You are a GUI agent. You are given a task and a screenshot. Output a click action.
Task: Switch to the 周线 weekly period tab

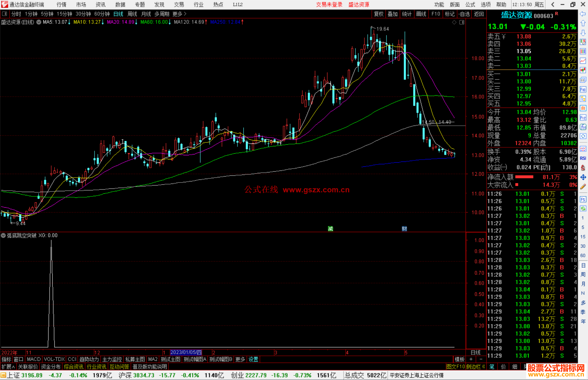click(x=132, y=14)
